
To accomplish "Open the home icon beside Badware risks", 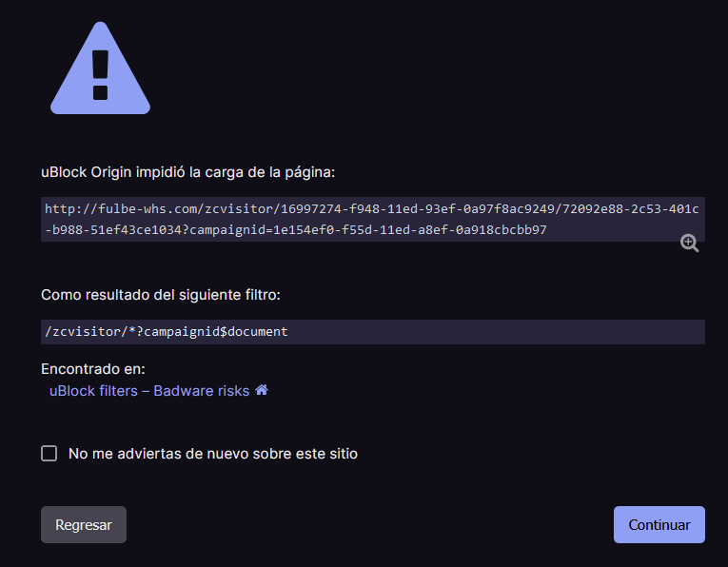I will tap(262, 390).
